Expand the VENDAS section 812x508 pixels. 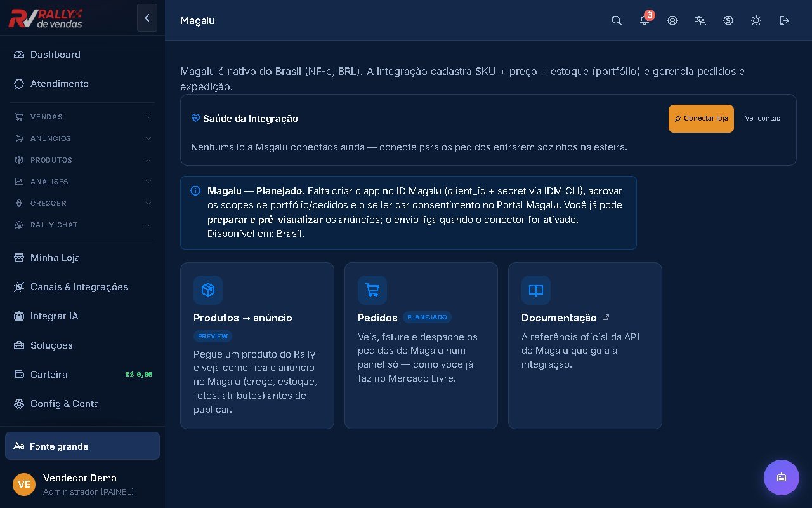point(82,117)
